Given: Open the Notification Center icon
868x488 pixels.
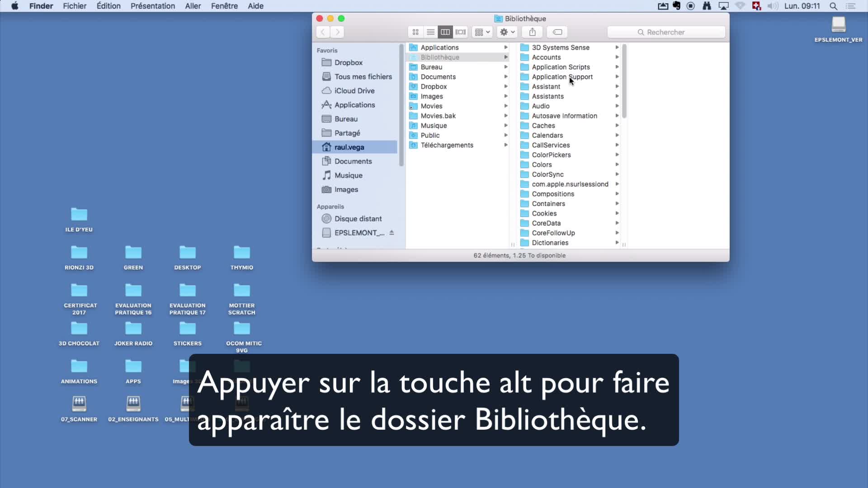Looking at the screenshot, I should [850, 6].
